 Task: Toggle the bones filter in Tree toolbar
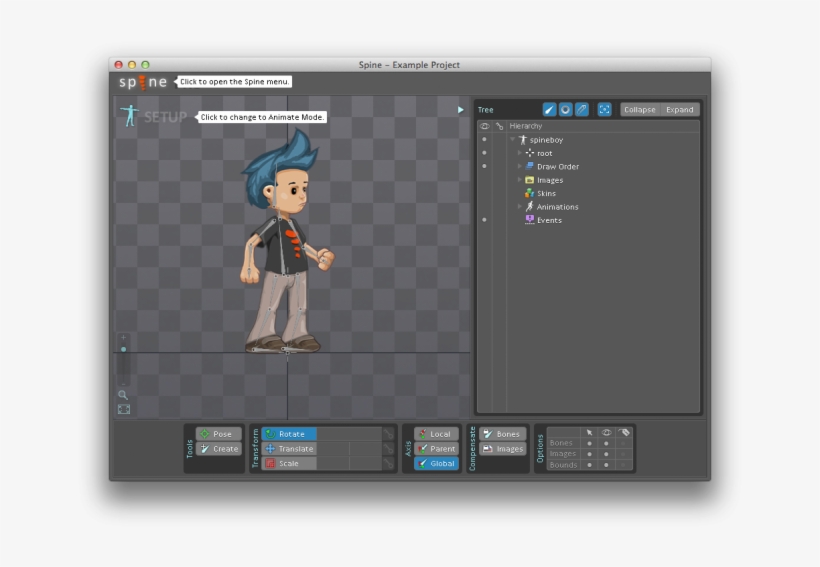(549, 110)
